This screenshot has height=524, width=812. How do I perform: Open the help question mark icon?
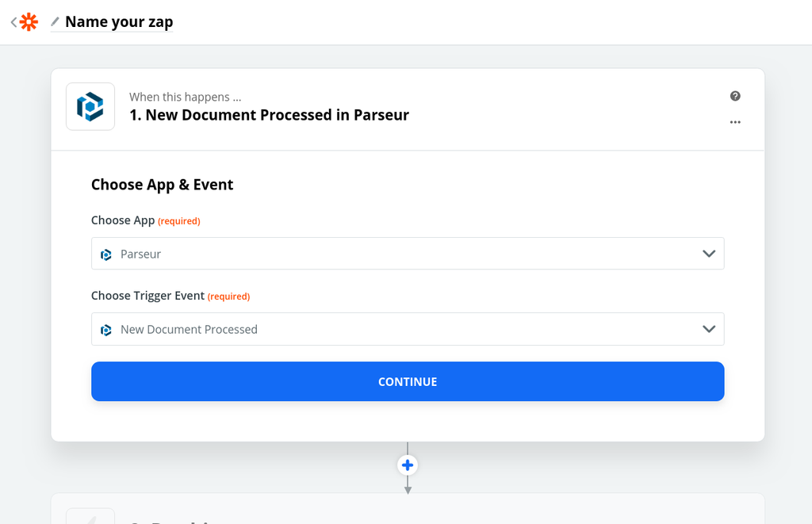[x=735, y=95]
